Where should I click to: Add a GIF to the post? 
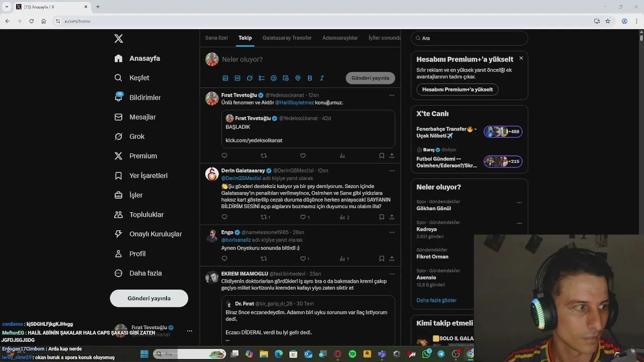[237, 78]
